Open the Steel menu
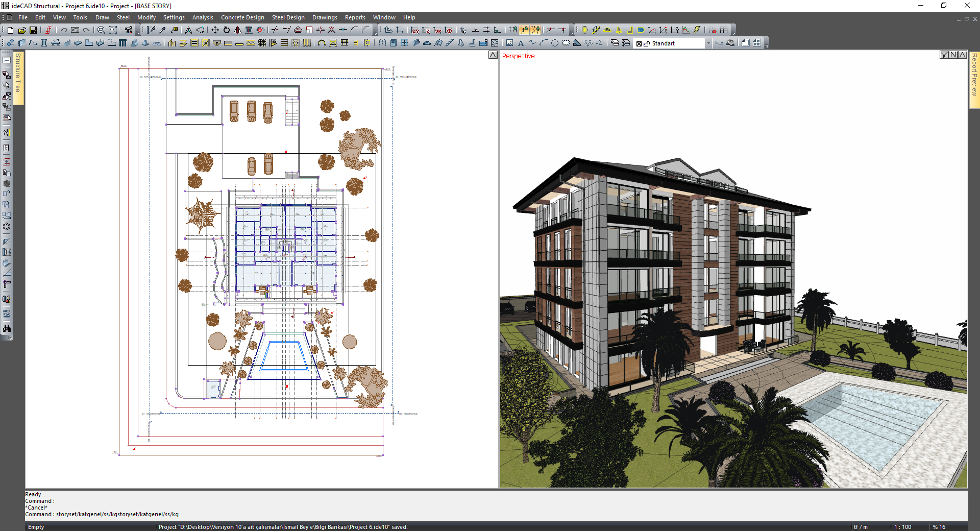The height and width of the screenshot is (531, 980). pyautogui.click(x=123, y=17)
